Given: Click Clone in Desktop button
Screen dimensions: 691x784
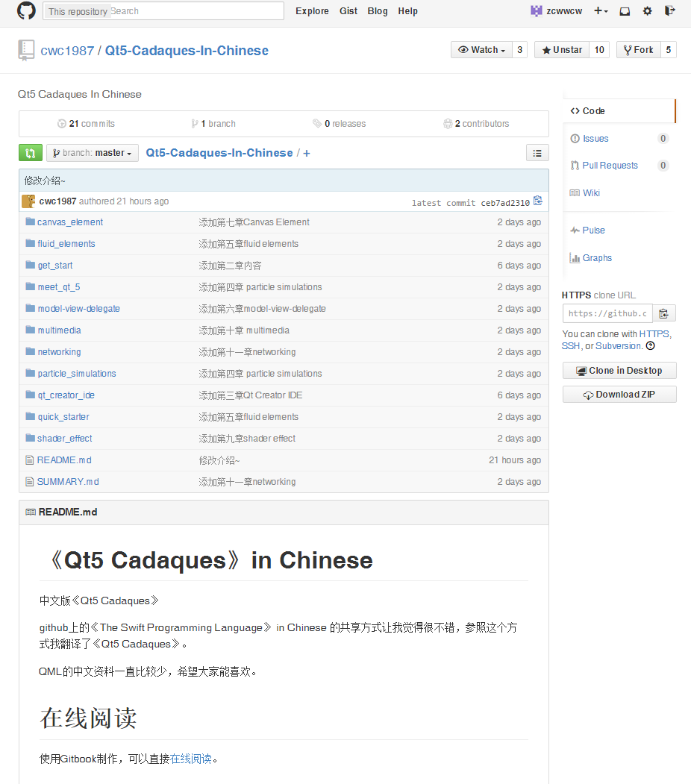Looking at the screenshot, I should pyautogui.click(x=619, y=371).
